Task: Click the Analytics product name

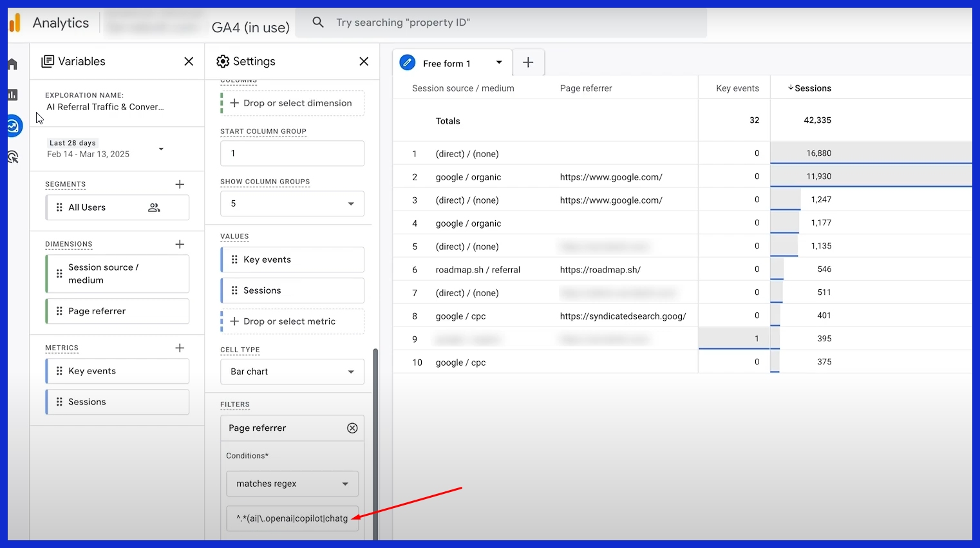Action: coord(61,23)
